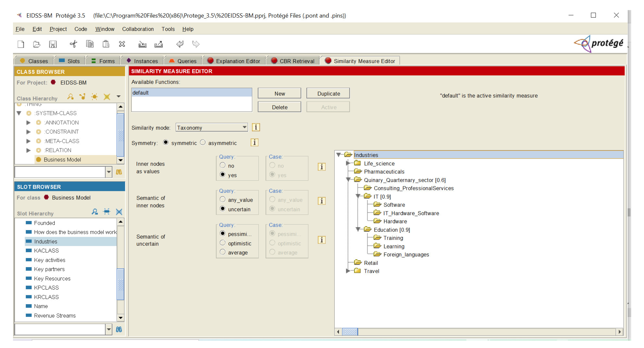
Task: Click the Save project toolbar icon
Action: click(53, 44)
